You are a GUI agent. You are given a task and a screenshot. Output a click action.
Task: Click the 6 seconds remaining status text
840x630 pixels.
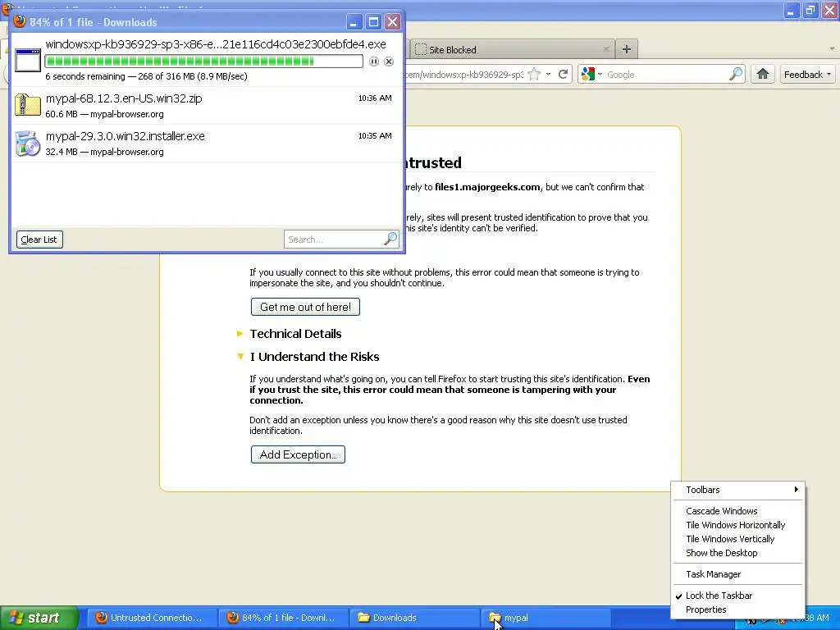[x=146, y=76]
